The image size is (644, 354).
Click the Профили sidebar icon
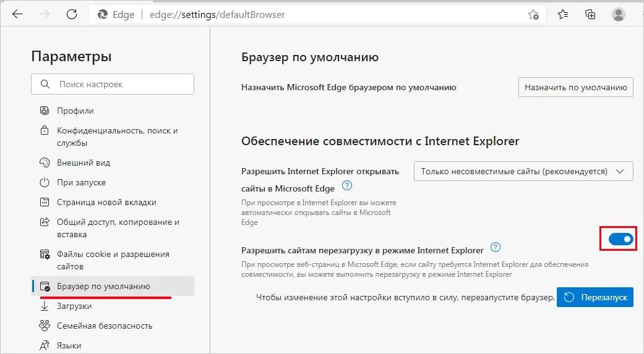pyautogui.click(x=45, y=111)
